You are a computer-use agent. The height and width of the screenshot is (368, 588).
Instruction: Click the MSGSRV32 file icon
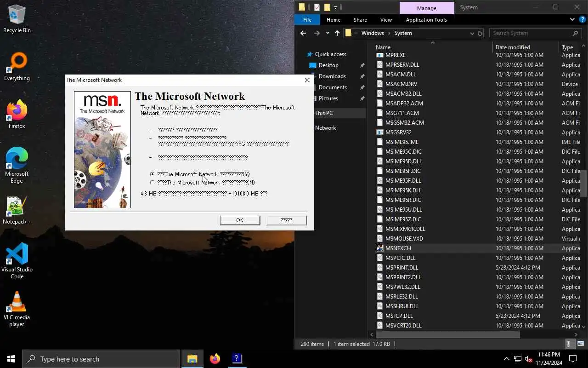click(379, 132)
